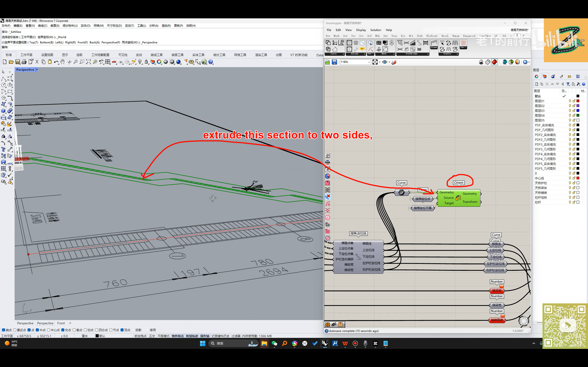
Task: Toggle visibility bulb of 图层03 layer
Action: [570, 110]
